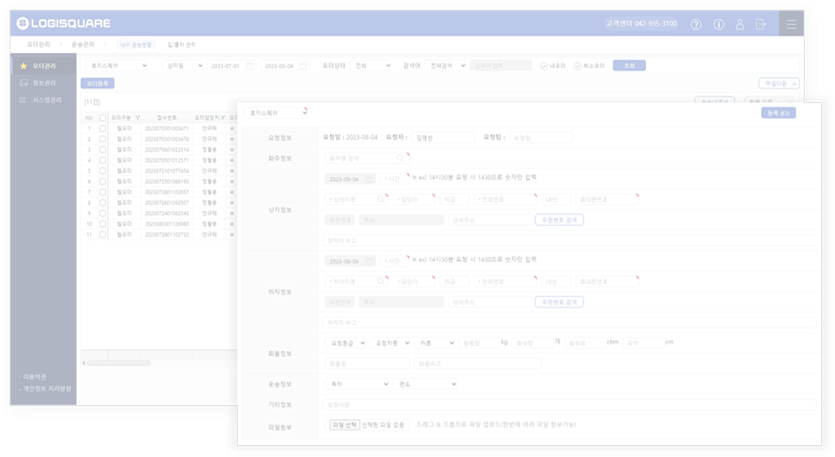Click the 오더등록 button
Screen dimensions: 835x457
(97, 83)
